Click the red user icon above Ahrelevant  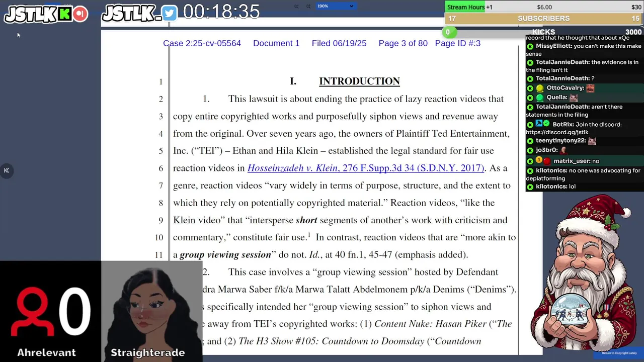point(33,312)
